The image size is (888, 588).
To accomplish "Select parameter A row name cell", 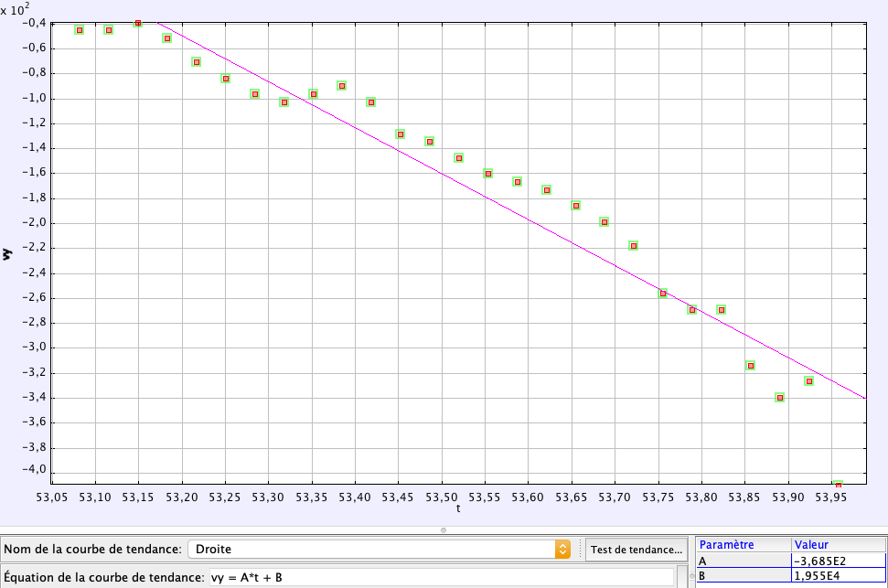I will click(x=742, y=561).
